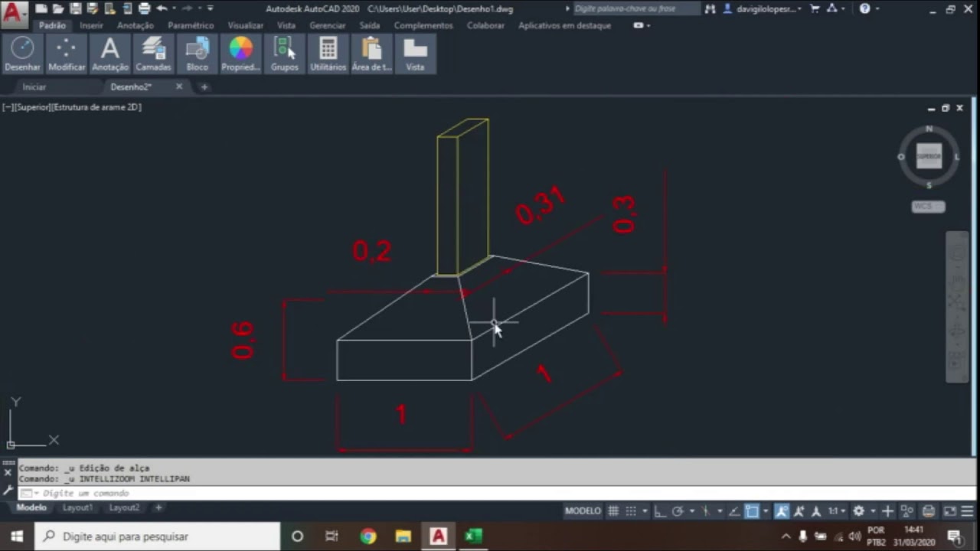980x551 pixels.
Task: Open undo history dropdown arrow
Action: pyautogui.click(x=173, y=9)
